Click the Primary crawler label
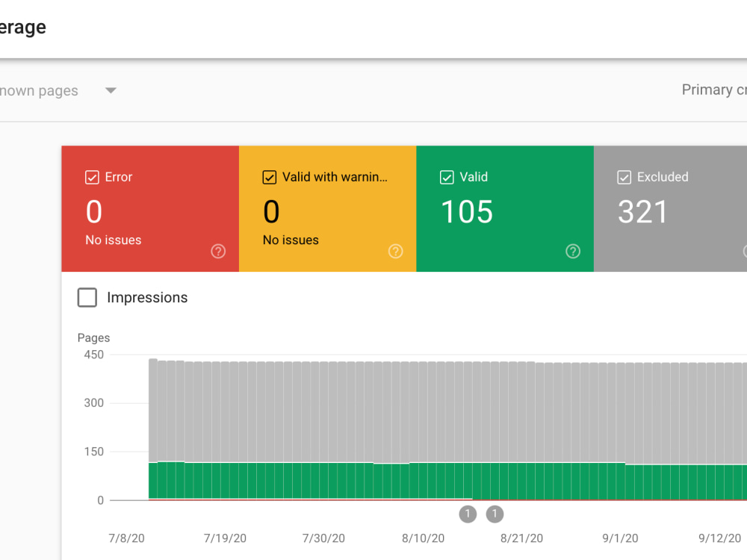Image resolution: width=747 pixels, height=560 pixels. tap(713, 90)
